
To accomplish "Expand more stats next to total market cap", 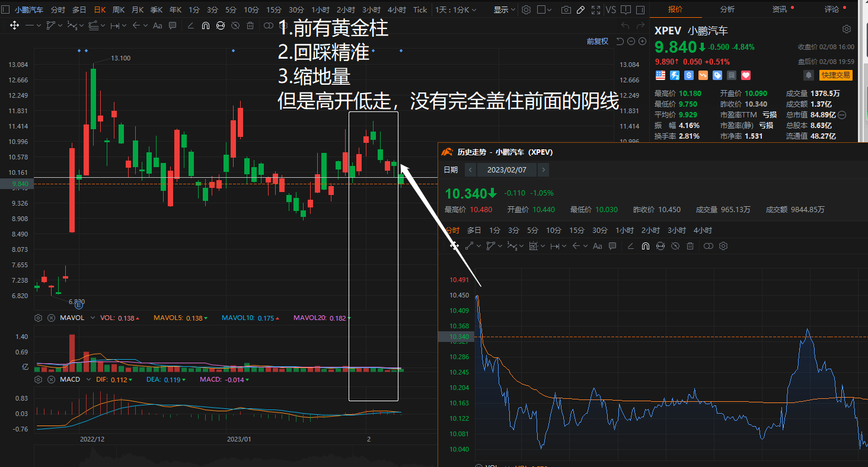I will 841,115.
